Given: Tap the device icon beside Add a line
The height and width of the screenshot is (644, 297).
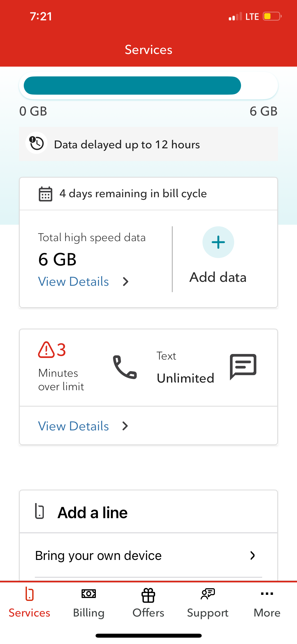Looking at the screenshot, I should point(40,511).
